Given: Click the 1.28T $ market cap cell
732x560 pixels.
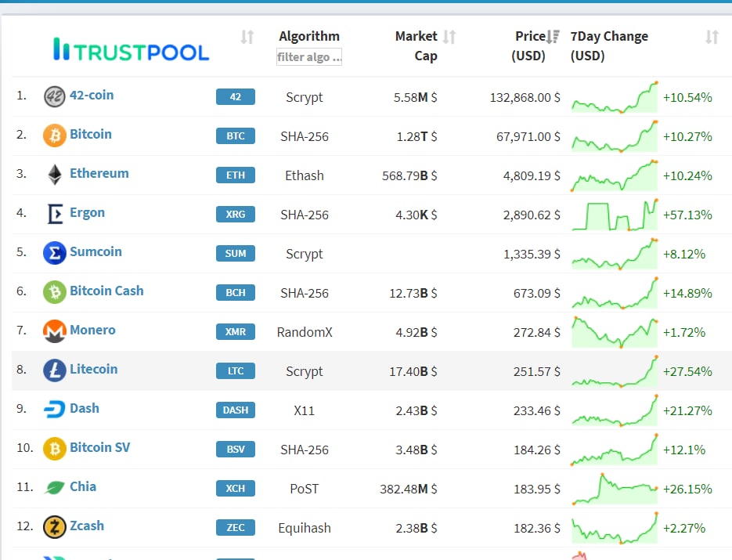Looking at the screenshot, I should click(416, 137).
